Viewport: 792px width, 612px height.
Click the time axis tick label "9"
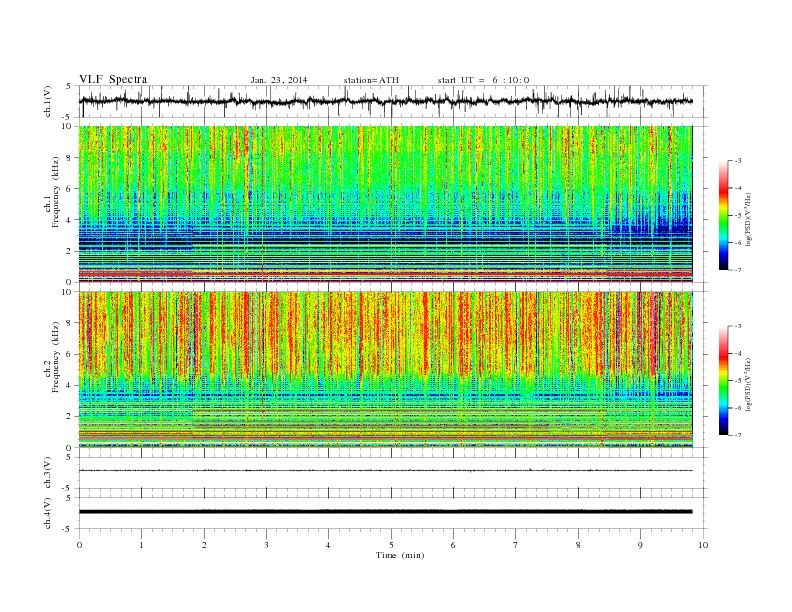[x=640, y=545]
